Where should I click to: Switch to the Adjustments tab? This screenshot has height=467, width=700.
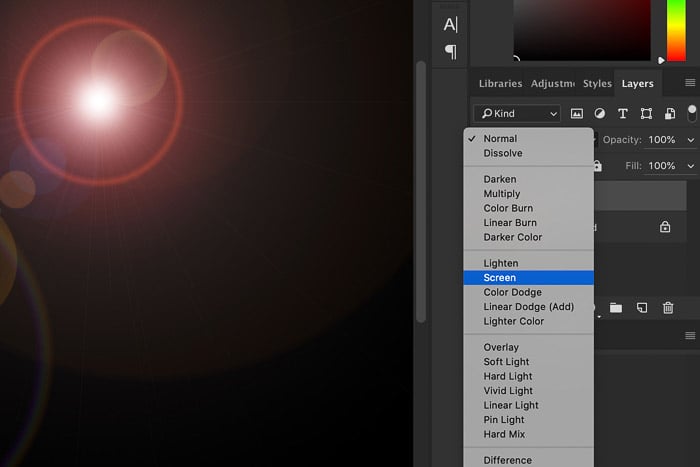tap(553, 83)
